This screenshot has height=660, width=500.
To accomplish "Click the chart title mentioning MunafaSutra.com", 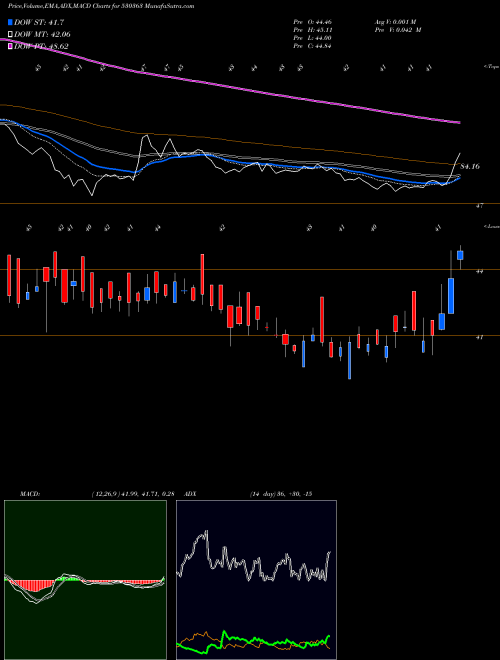I will [x=101, y=7].
